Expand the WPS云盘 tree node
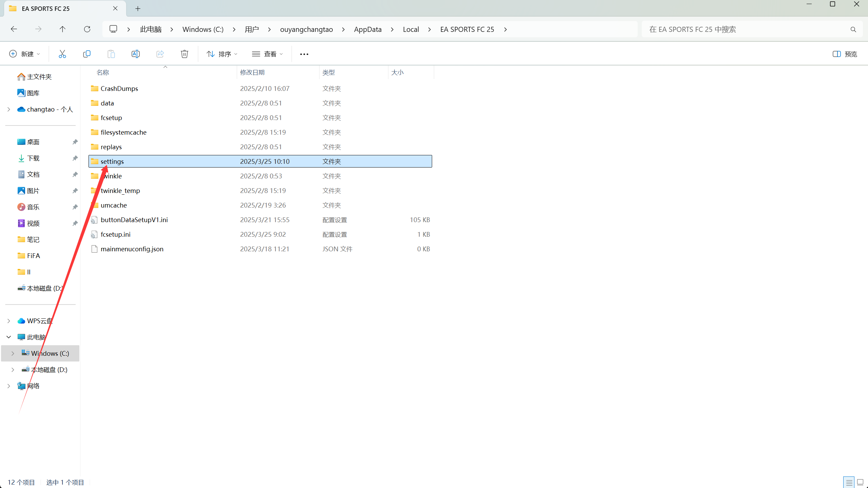 tap(9, 321)
